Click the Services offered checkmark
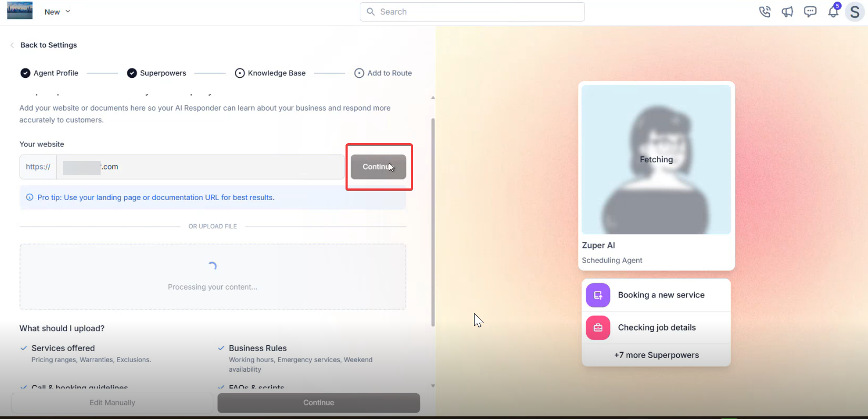The height and width of the screenshot is (419, 868). [x=24, y=348]
